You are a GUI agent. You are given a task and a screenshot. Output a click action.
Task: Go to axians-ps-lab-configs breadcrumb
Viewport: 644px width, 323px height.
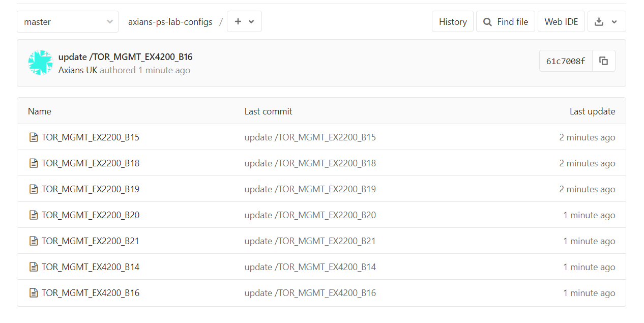[170, 22]
